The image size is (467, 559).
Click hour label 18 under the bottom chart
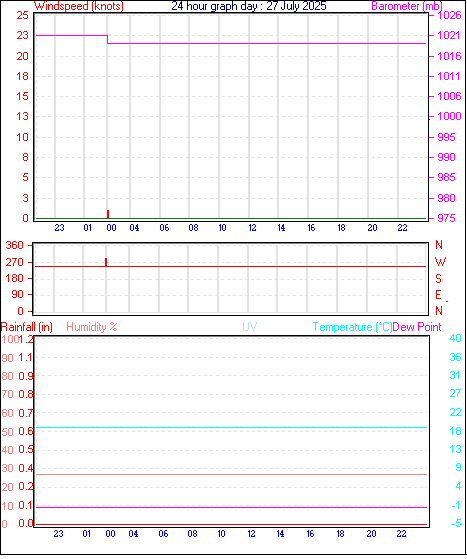(340, 534)
